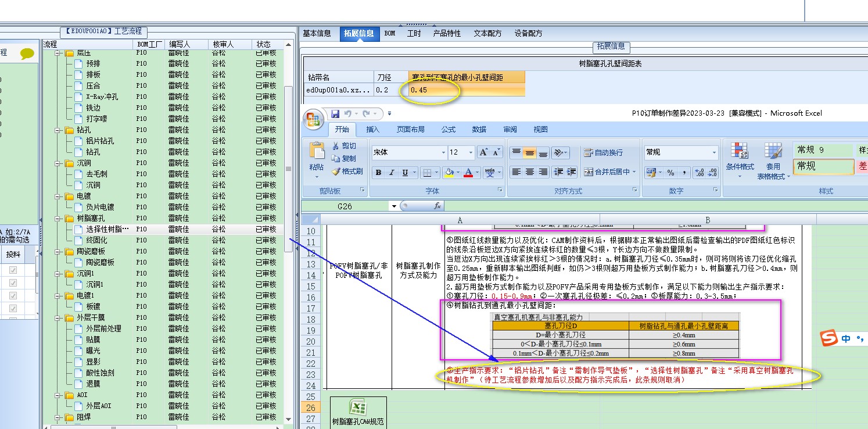Open the 设备配方 tab
Screen dimensions: 868x429
[528, 34]
